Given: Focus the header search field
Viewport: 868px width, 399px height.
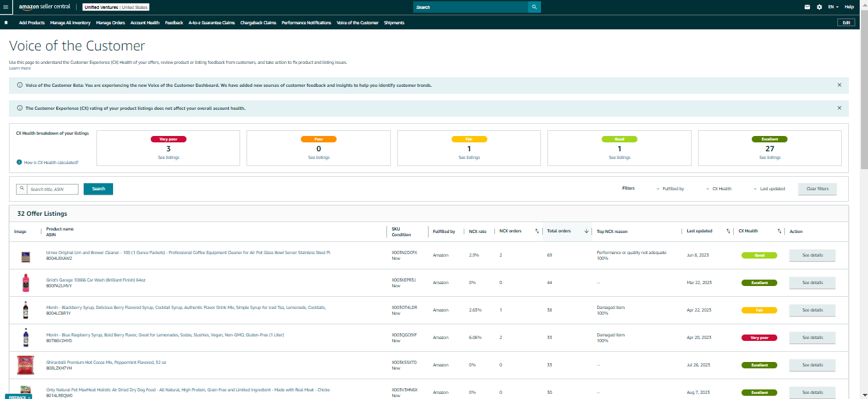Looking at the screenshot, I should point(471,7).
